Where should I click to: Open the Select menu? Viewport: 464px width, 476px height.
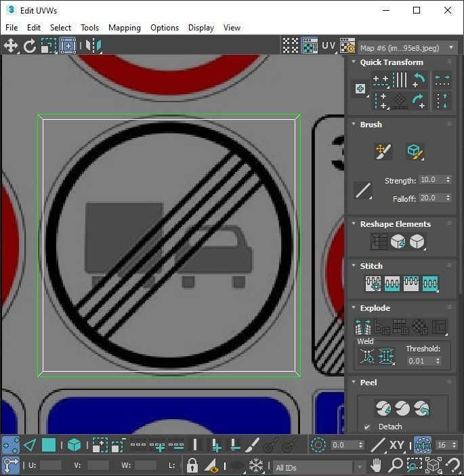(60, 28)
